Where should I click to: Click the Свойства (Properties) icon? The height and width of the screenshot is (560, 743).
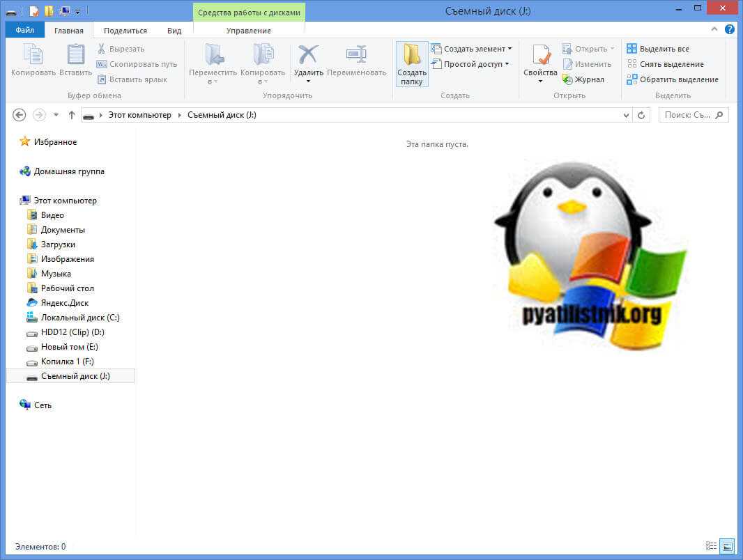pos(541,56)
